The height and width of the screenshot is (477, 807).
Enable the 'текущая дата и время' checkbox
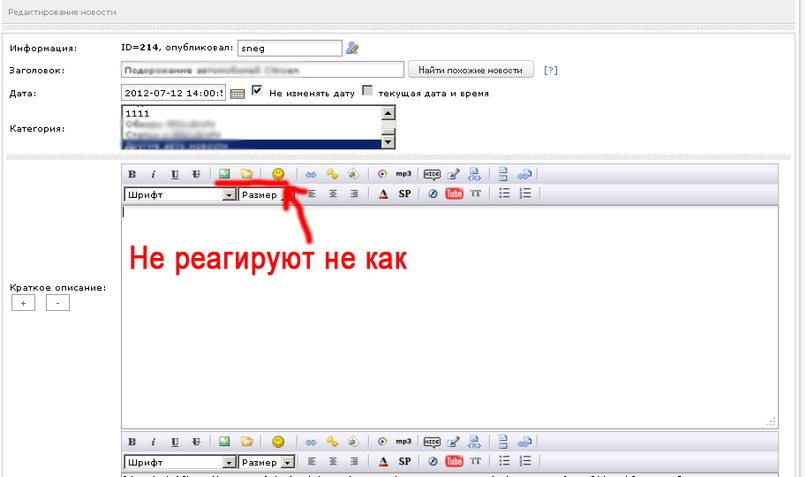pos(367,91)
